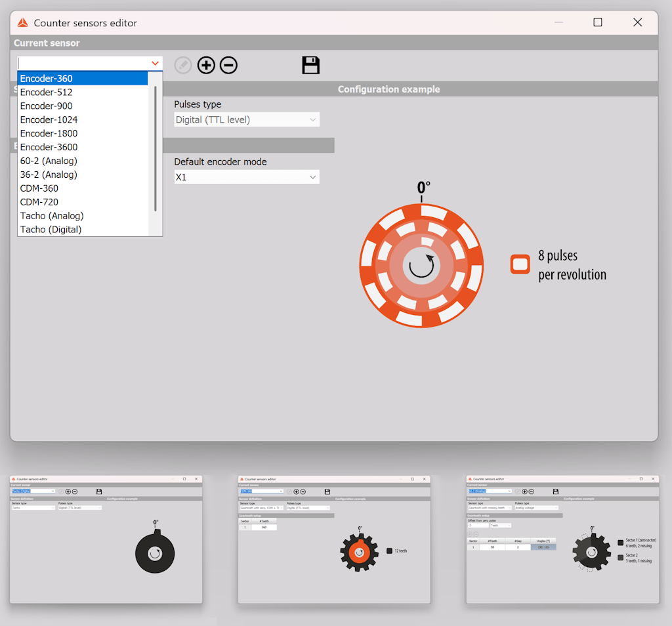Save sensors with the floppy disk icon
The height and width of the screenshot is (626, 672).
[310, 65]
